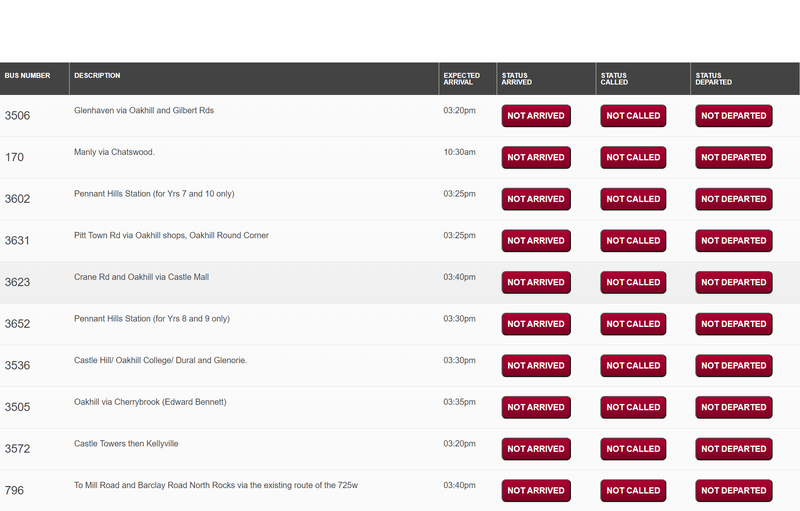Click NOT DEPARTED for bus 3506

(733, 116)
